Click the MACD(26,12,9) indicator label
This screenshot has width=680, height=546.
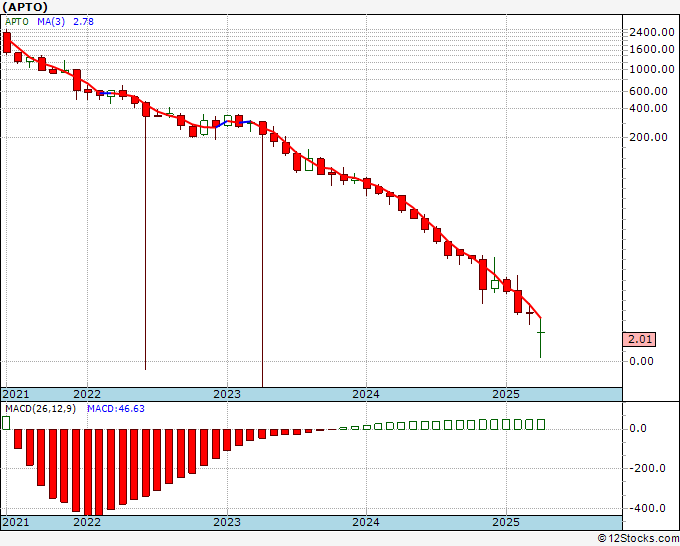pyautogui.click(x=40, y=409)
